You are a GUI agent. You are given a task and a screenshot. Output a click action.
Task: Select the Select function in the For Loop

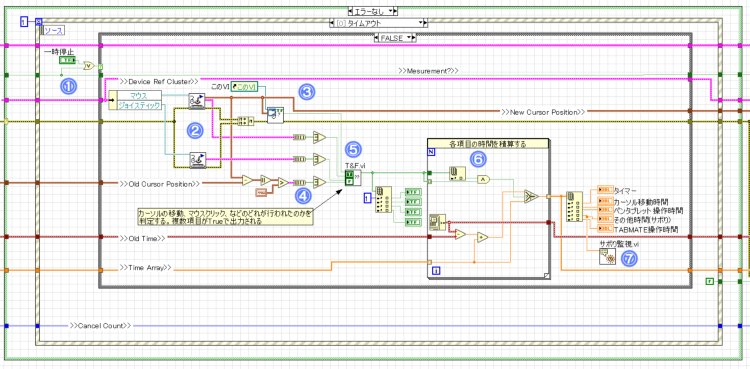tap(530, 195)
